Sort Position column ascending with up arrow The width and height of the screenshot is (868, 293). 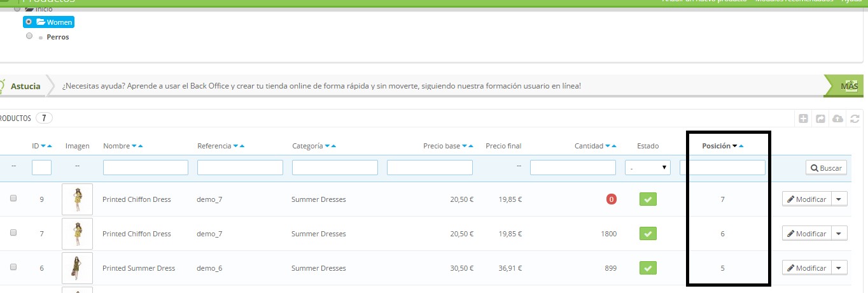point(741,146)
